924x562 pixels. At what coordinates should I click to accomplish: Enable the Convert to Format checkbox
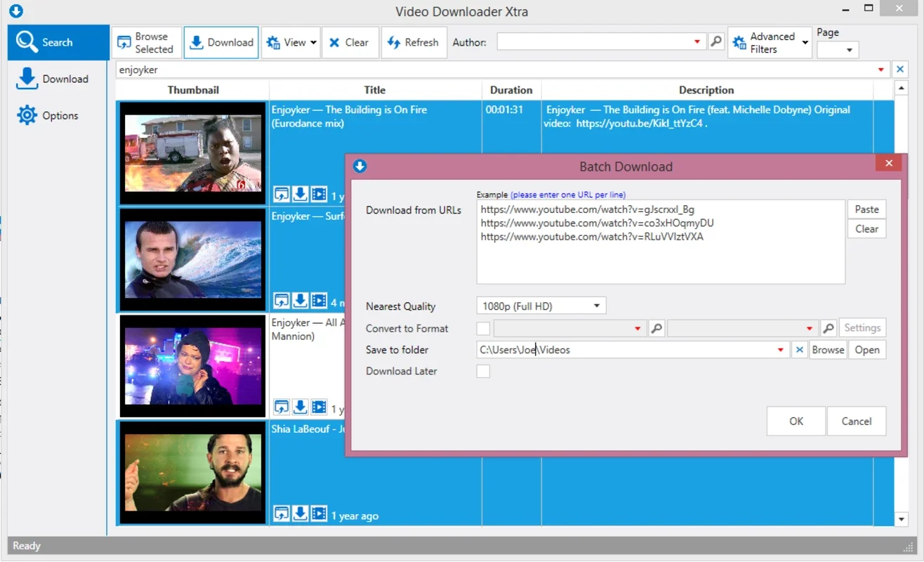pos(483,328)
